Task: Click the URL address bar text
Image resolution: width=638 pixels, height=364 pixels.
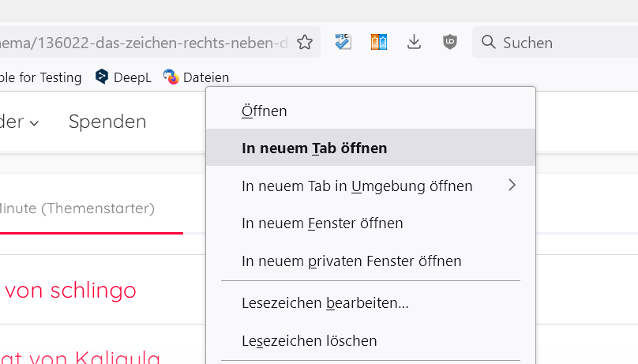Action: (x=142, y=43)
